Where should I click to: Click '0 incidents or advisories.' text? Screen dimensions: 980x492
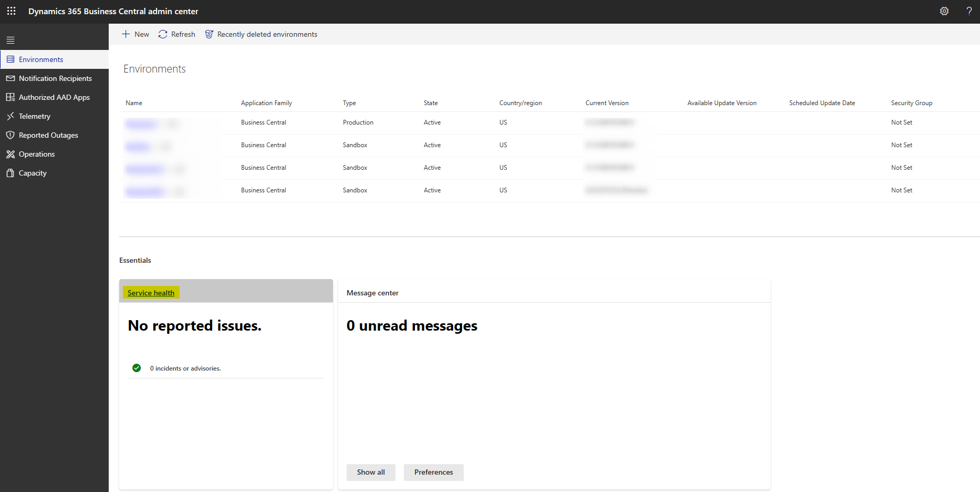pos(185,368)
